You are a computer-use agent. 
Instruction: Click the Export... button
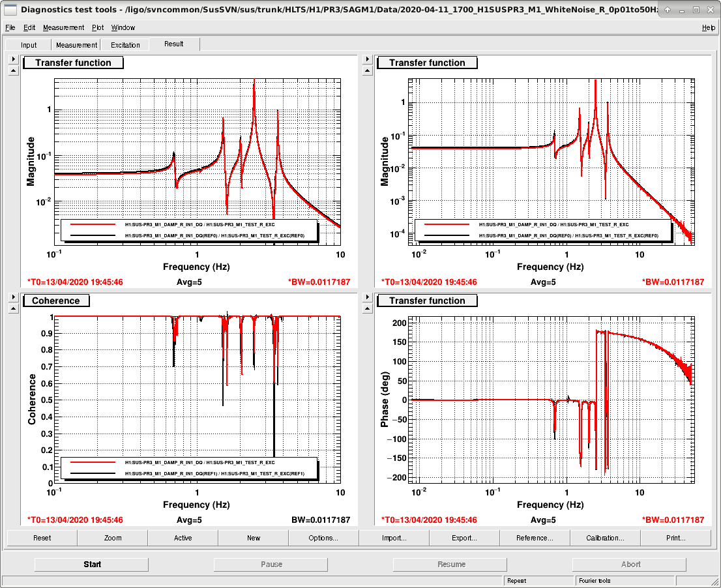tap(464, 538)
